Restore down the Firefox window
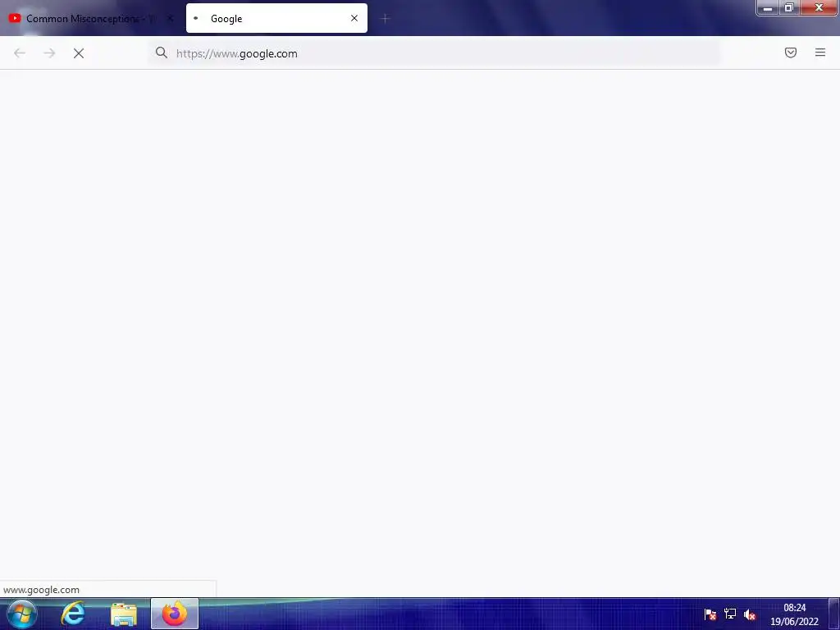Screen dimensions: 840x630 (789, 7)
